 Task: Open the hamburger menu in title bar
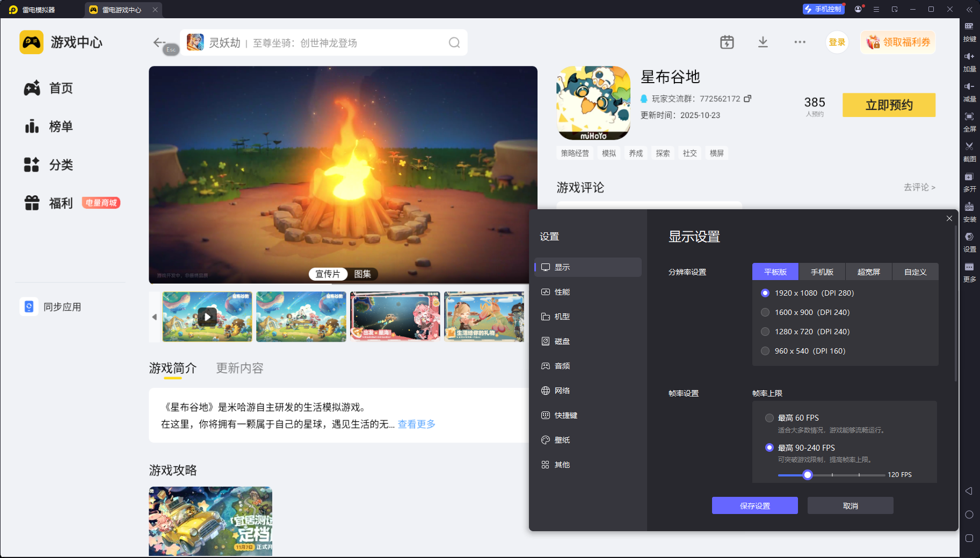click(x=876, y=9)
